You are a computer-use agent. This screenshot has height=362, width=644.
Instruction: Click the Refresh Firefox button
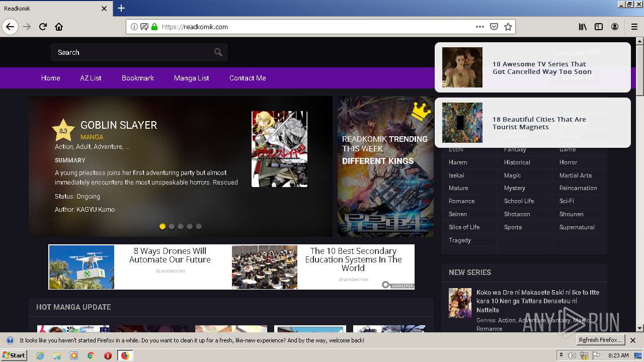point(601,340)
